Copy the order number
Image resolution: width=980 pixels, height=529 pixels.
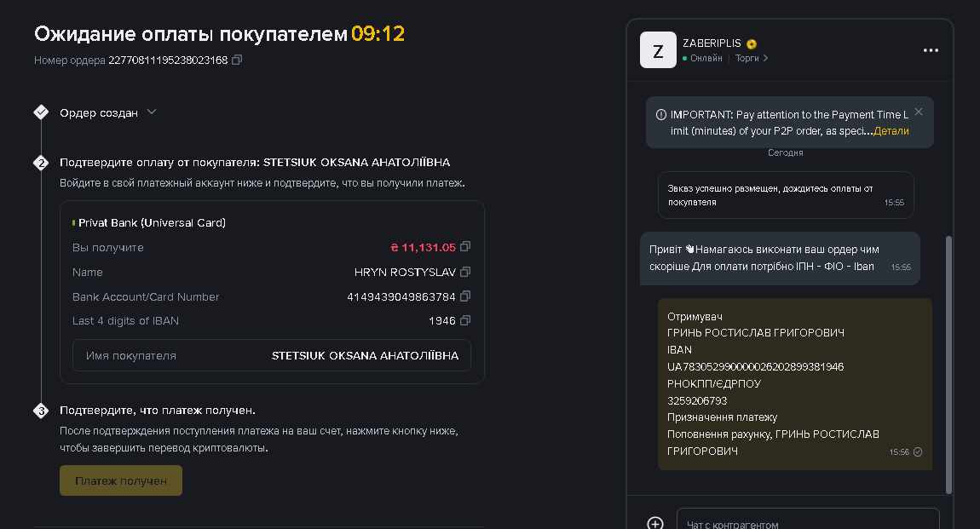pos(237,60)
